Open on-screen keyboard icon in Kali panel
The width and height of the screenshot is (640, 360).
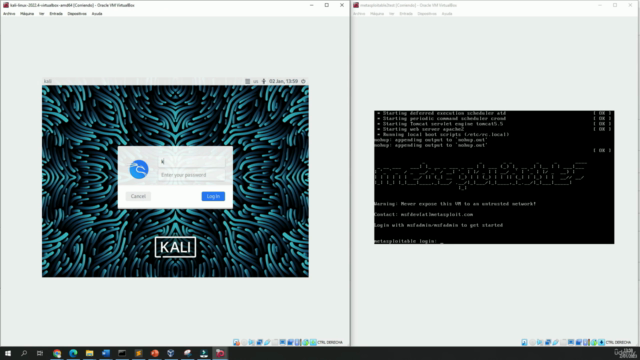247,81
